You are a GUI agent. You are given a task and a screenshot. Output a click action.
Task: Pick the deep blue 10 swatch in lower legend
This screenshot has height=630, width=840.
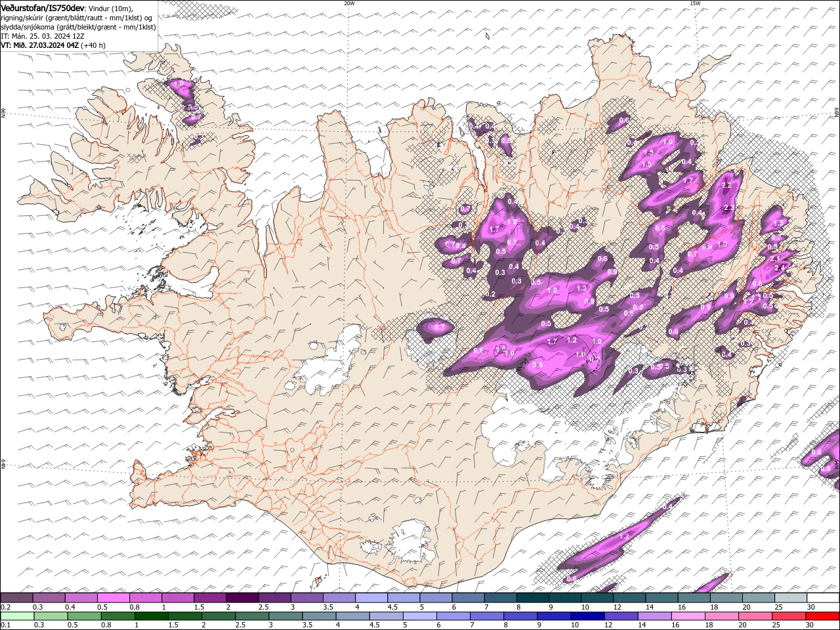click(x=587, y=616)
